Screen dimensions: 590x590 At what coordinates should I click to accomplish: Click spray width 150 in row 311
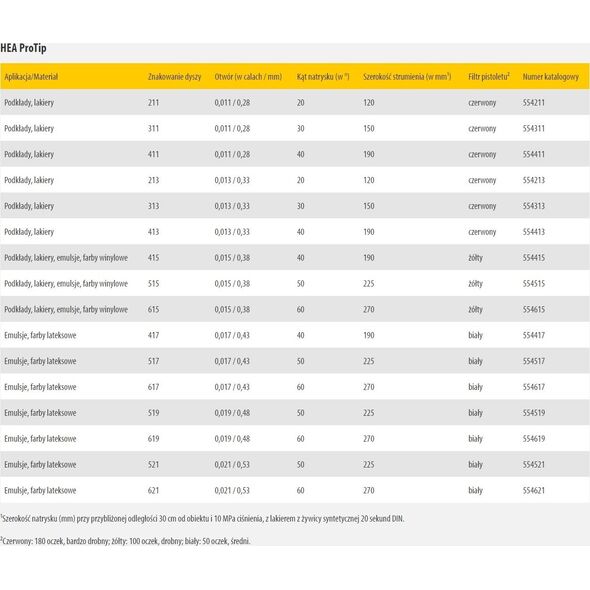pos(369,128)
